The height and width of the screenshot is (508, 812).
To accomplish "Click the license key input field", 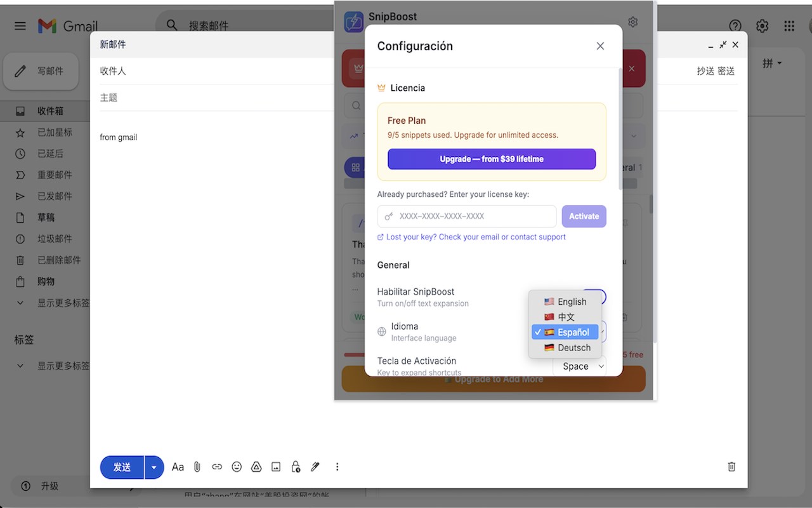I will point(467,217).
